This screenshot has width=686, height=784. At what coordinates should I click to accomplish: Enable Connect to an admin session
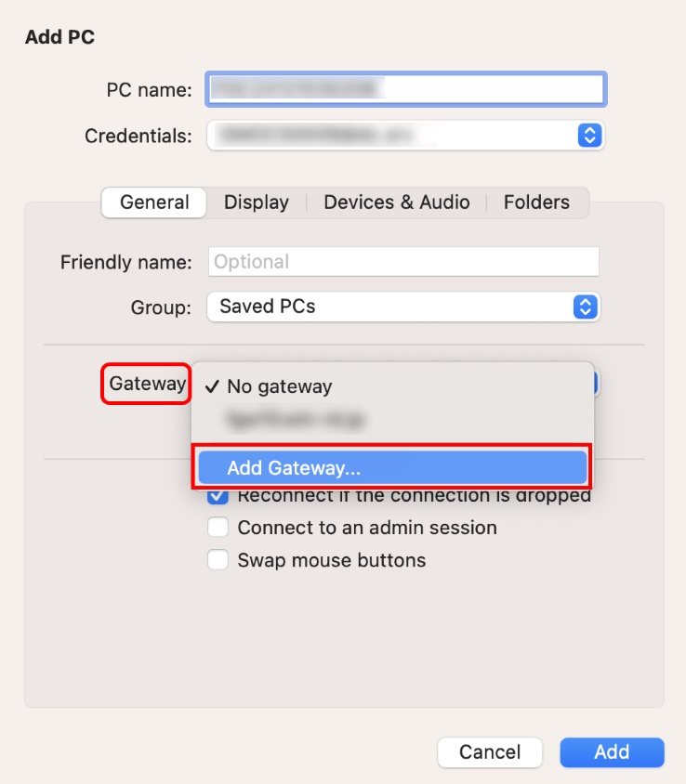218,528
